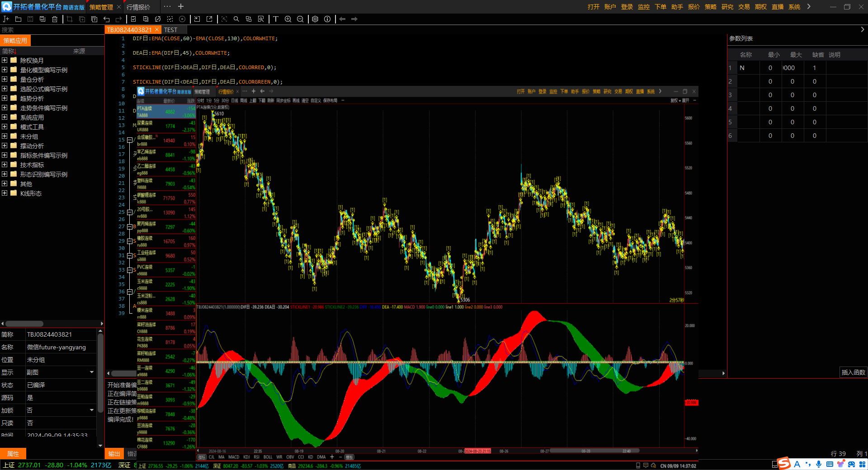
Task: Click the 搜索 search input field
Action: tap(52, 30)
